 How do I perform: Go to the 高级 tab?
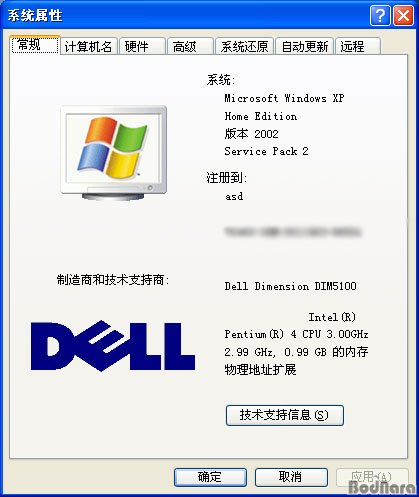(190, 46)
